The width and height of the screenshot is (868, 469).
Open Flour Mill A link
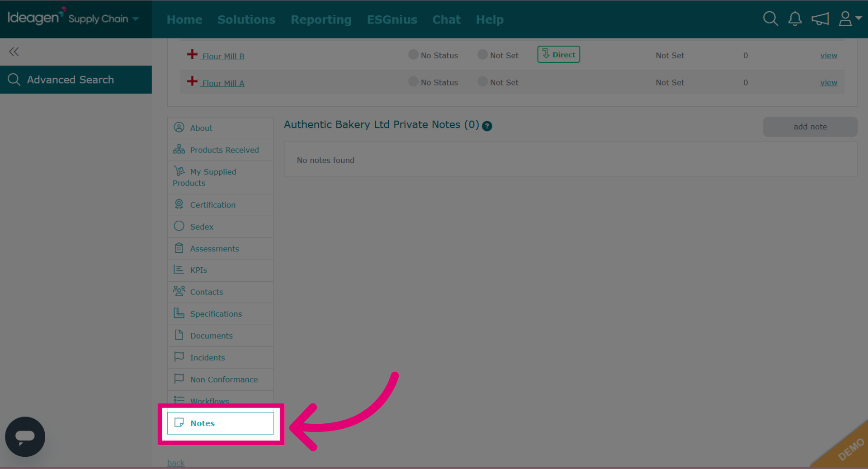click(x=223, y=83)
